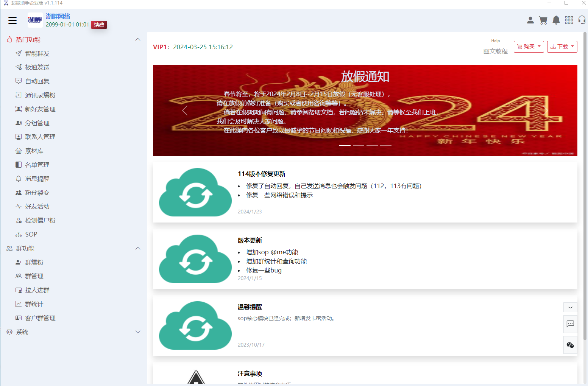The height and width of the screenshot is (386, 588).
Task: Open the 智能群发 feature
Action: 37,53
